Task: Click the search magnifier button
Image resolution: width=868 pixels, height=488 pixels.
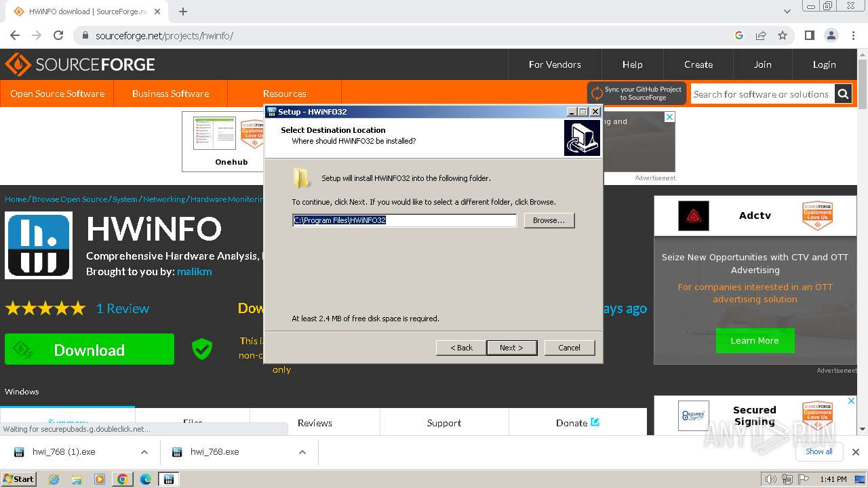Action: click(843, 94)
